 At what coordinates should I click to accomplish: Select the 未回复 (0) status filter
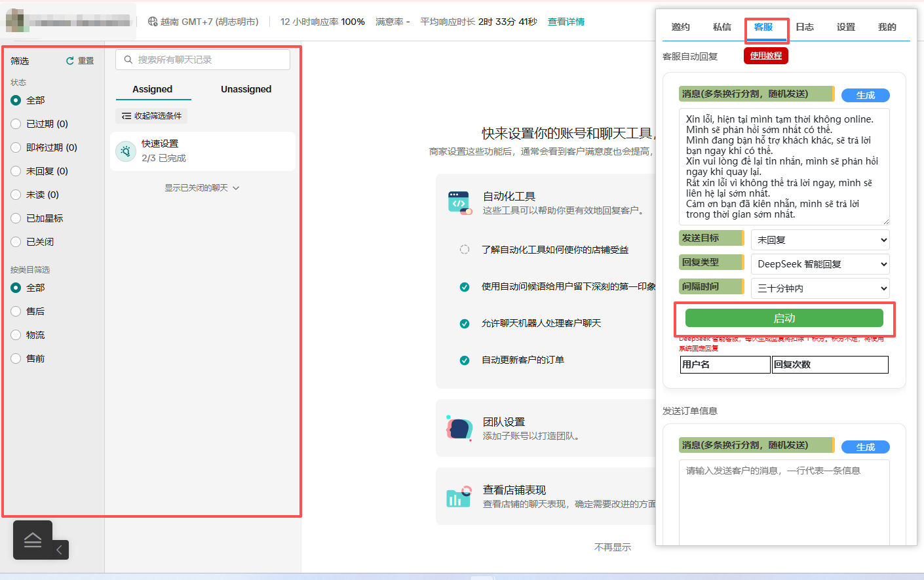(x=16, y=171)
